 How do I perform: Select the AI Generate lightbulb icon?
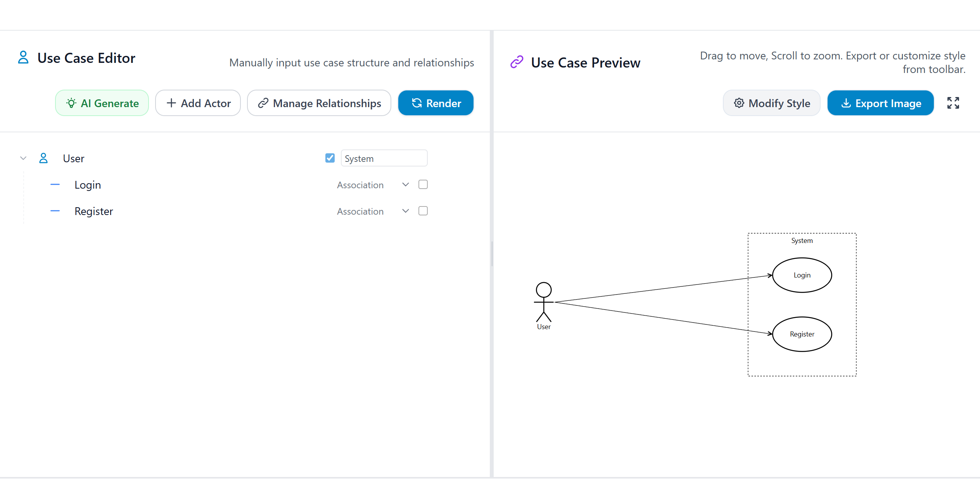click(71, 103)
